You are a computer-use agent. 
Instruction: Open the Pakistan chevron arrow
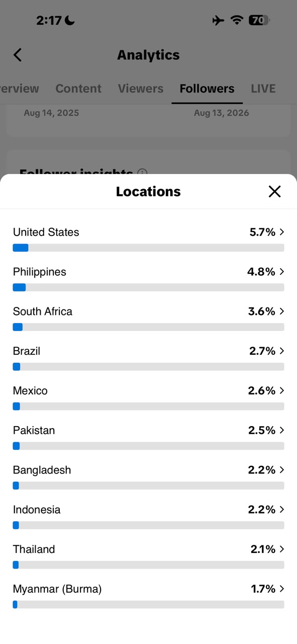pos(282,430)
